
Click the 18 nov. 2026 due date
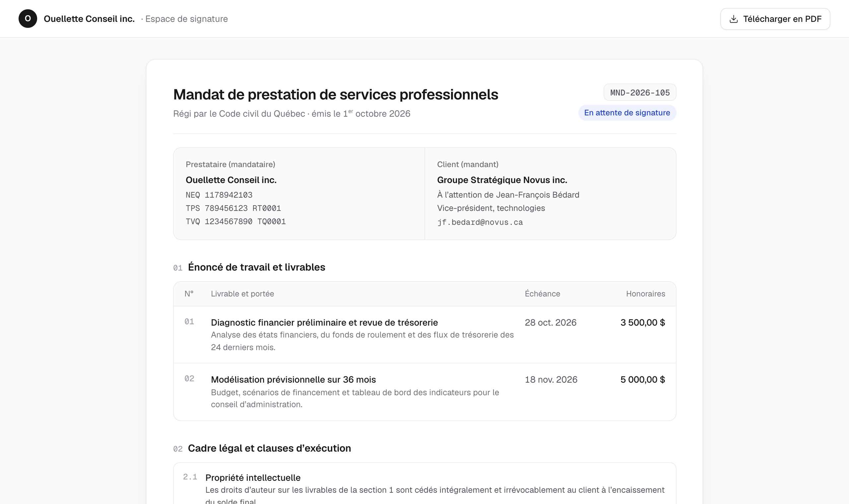pyautogui.click(x=551, y=379)
